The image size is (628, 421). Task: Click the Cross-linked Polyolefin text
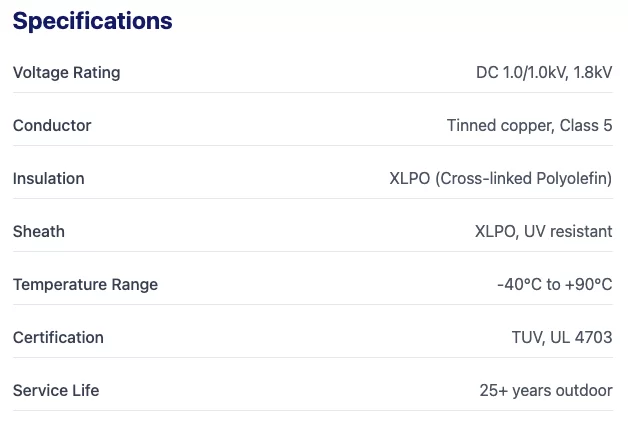tap(524, 179)
